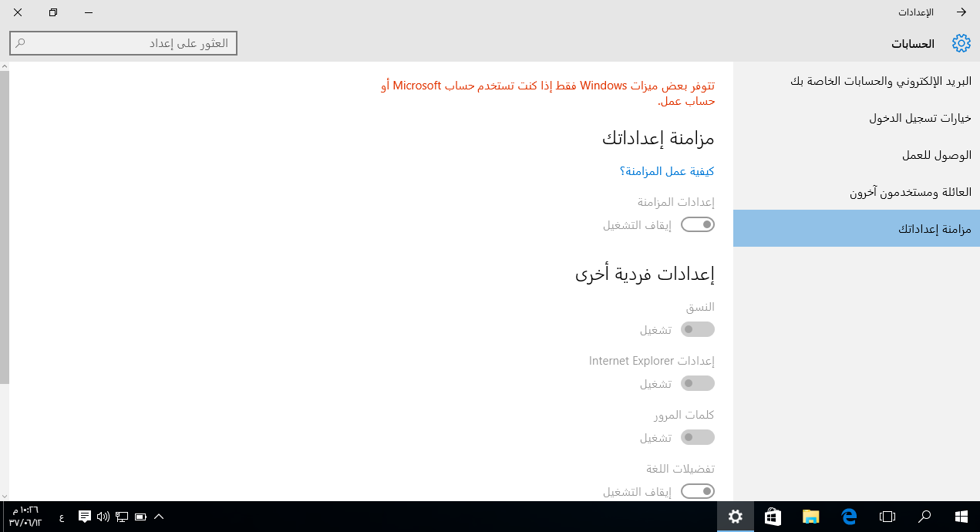
Task: Open the Action Center notifications icon
Action: pos(85,517)
